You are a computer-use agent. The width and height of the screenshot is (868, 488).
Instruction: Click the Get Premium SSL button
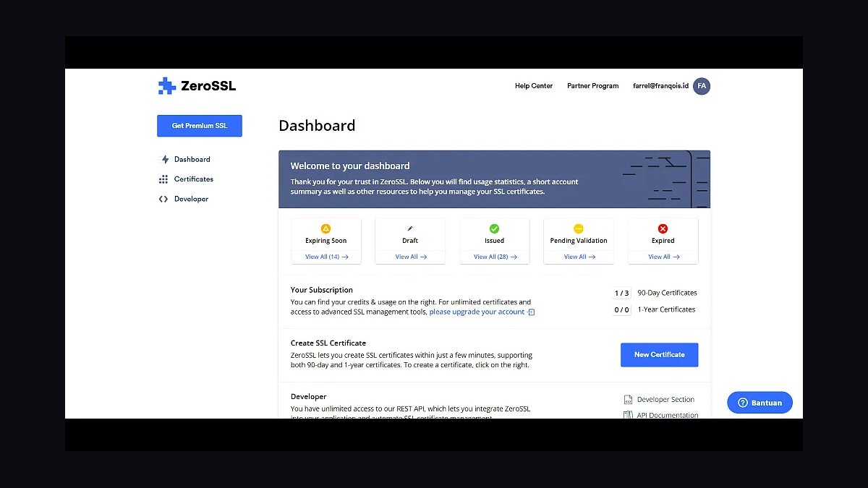200,126
